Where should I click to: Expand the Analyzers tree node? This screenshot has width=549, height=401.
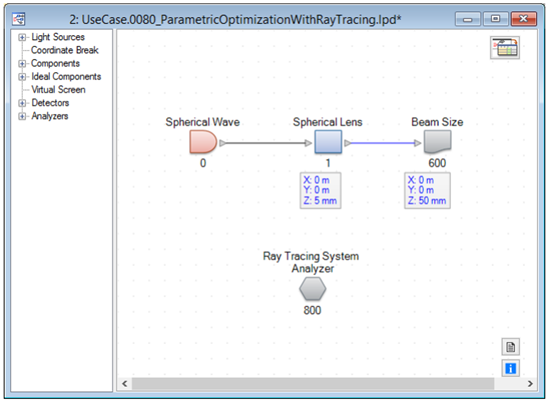click(22, 116)
